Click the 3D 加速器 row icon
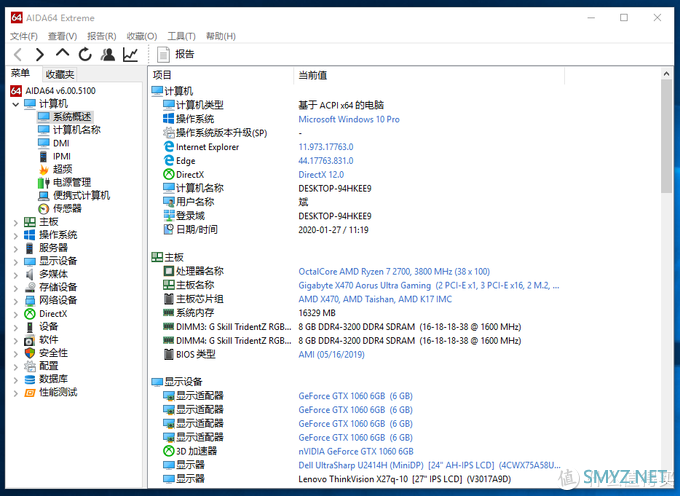Screen dimensions: 680x496 click(169, 451)
